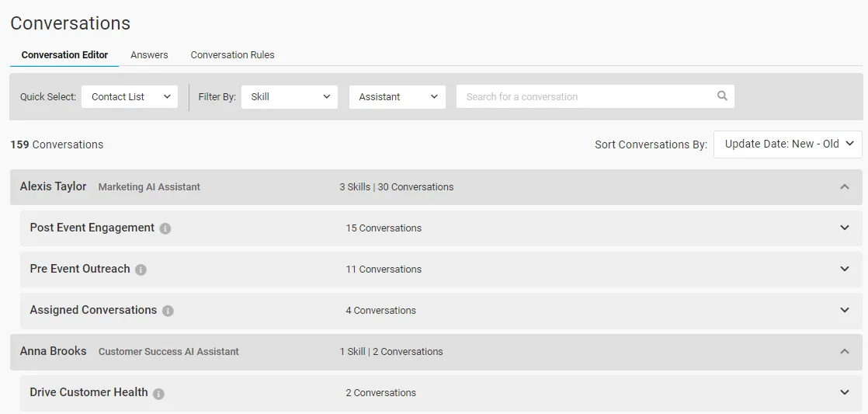Open the Contact List quick select dropdown
Viewport: 868px width, 414px height.
pyautogui.click(x=130, y=96)
